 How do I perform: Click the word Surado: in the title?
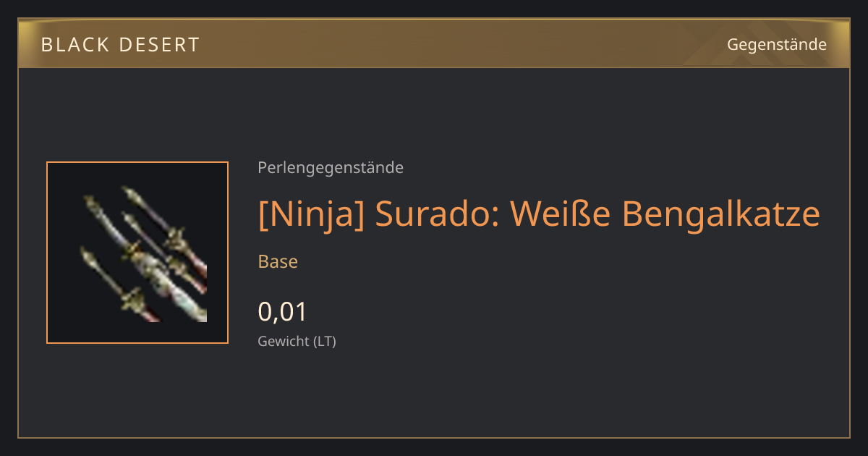coord(437,214)
